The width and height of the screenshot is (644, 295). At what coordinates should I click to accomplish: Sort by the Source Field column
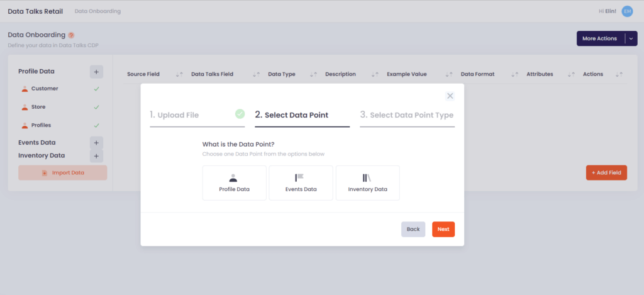(x=179, y=74)
